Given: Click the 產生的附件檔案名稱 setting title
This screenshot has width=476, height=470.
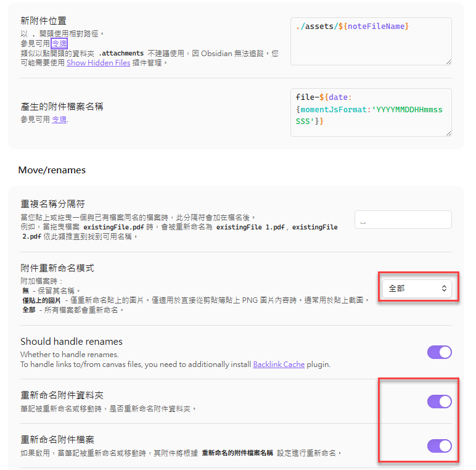Looking at the screenshot, I should click(62, 106).
